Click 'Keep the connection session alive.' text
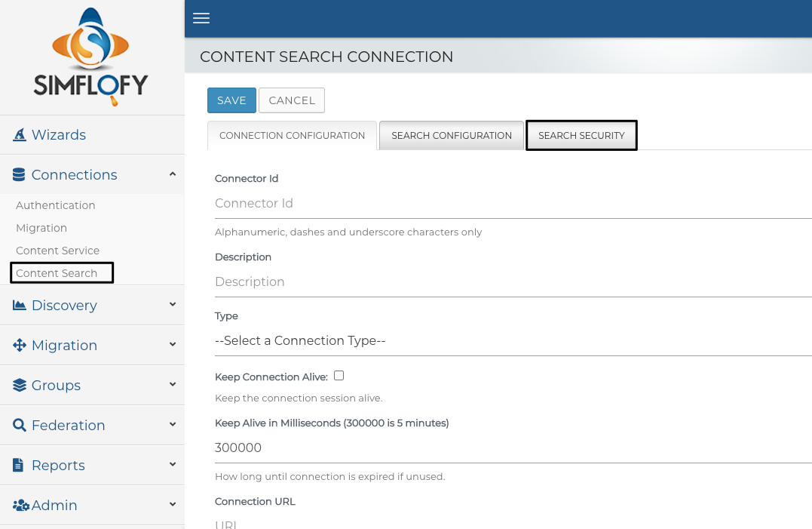This screenshot has width=812, height=529. pyautogui.click(x=299, y=398)
